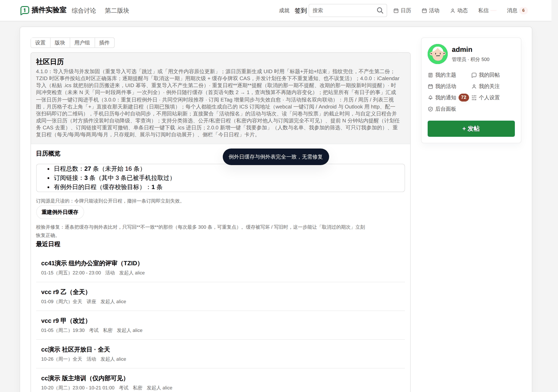The height and width of the screenshot is (392, 558).
Task: Click the 插件实验室 site logo icon
Action: [x=25, y=10]
